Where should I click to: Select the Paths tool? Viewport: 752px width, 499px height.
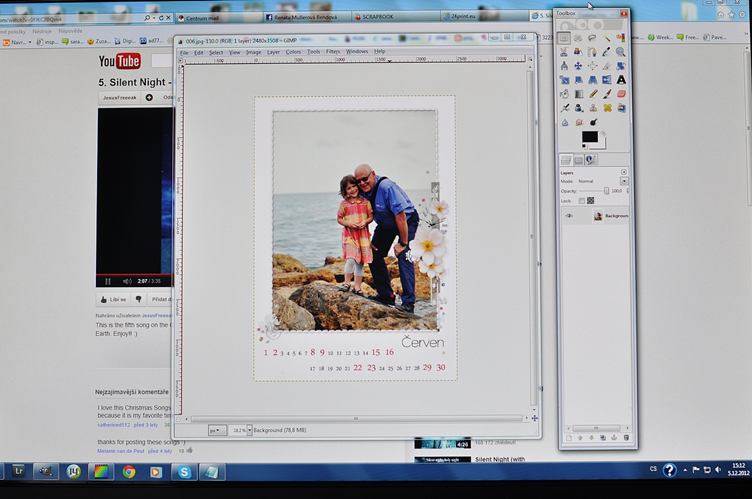(592, 51)
